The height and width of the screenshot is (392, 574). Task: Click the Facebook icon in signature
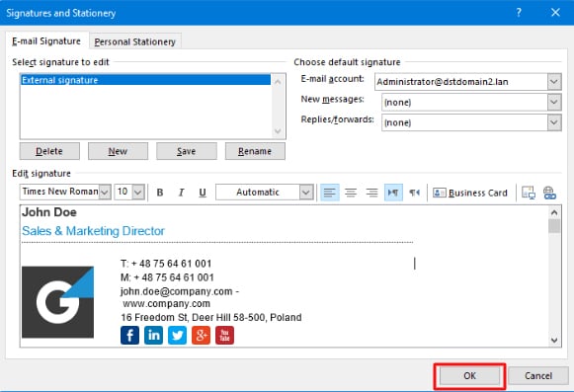pyautogui.click(x=129, y=336)
